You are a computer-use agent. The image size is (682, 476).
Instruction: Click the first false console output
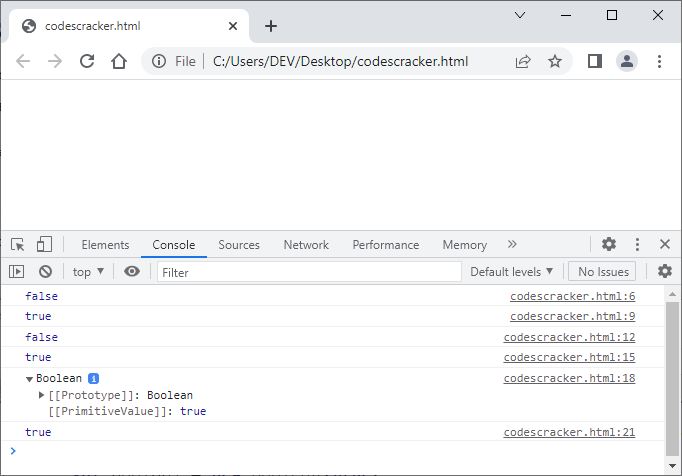(41, 296)
